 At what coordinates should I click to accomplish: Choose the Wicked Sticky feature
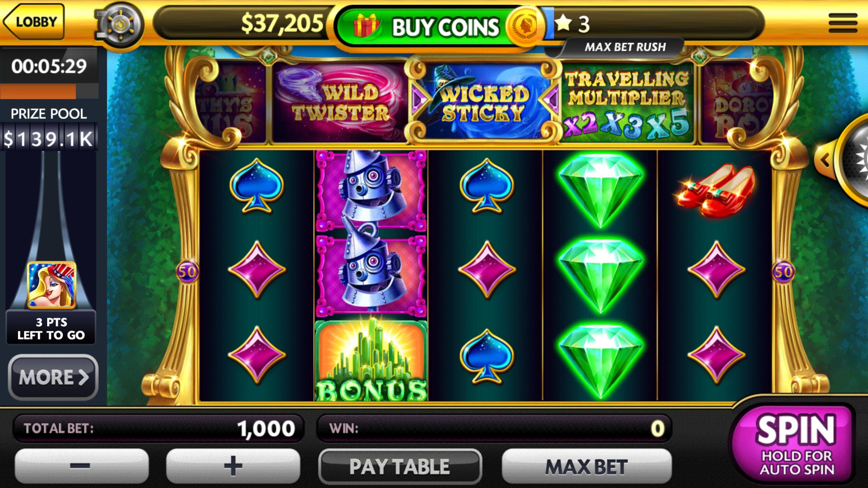pos(484,102)
